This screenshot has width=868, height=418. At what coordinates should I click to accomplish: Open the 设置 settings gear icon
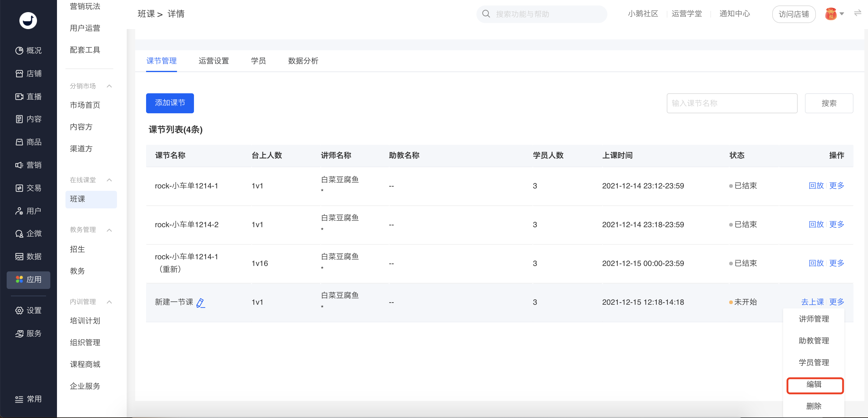[19, 310]
